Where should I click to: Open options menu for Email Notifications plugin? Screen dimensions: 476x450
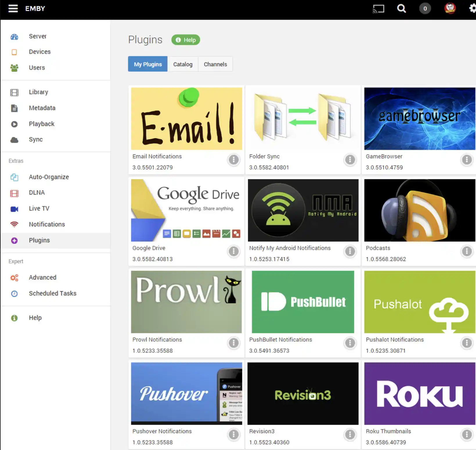pyautogui.click(x=234, y=160)
